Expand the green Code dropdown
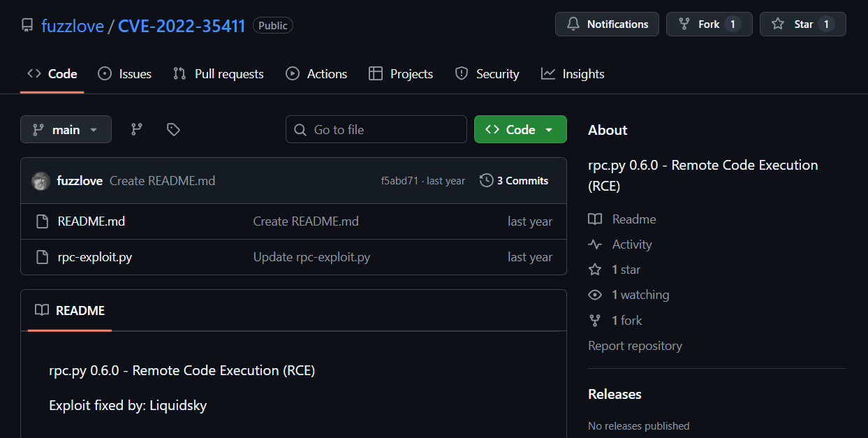868x438 pixels. [520, 130]
